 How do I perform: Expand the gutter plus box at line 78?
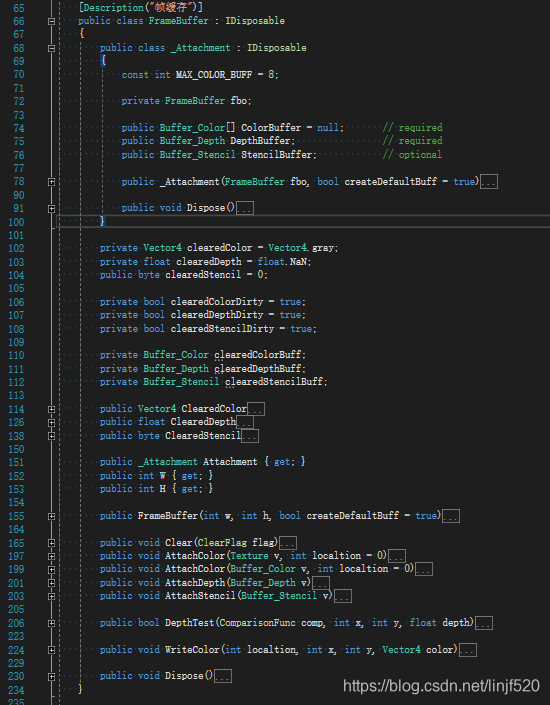click(51, 182)
